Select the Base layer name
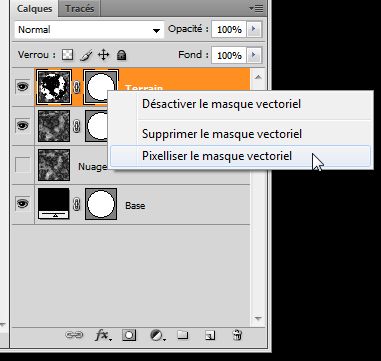Image resolution: width=381 pixels, height=361 pixels. pos(135,206)
